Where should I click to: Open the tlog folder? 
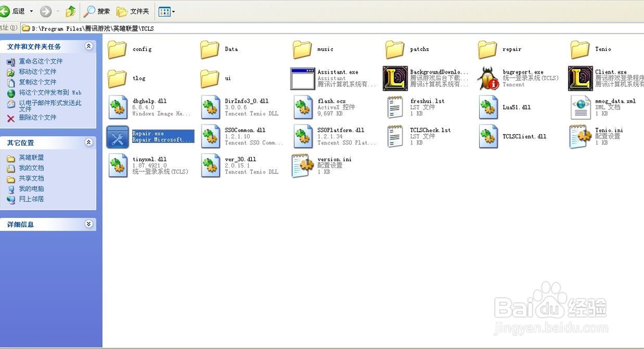pos(117,79)
